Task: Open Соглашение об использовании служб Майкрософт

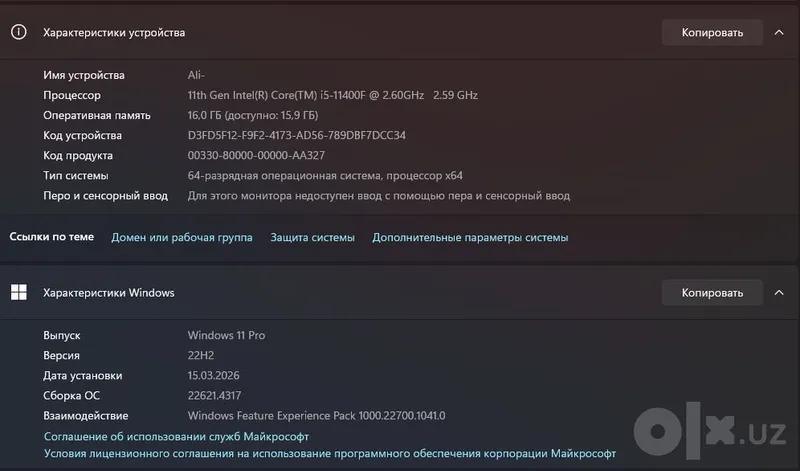Action: (177, 436)
